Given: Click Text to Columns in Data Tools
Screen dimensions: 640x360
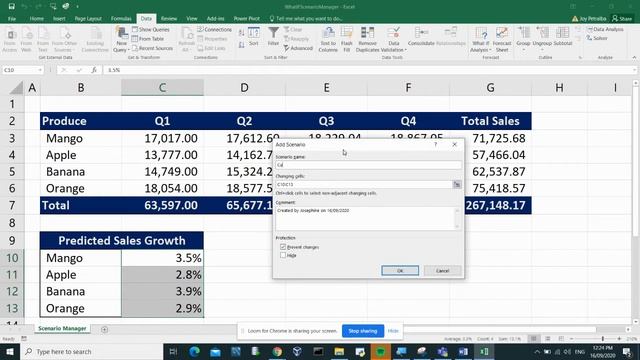Looking at the screenshot, I should pyautogui.click(x=328, y=39).
